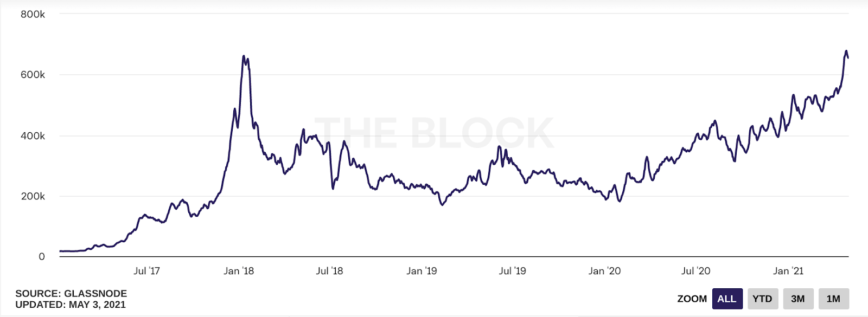
Task: Switch zoom to YTD
Action: pyautogui.click(x=762, y=299)
